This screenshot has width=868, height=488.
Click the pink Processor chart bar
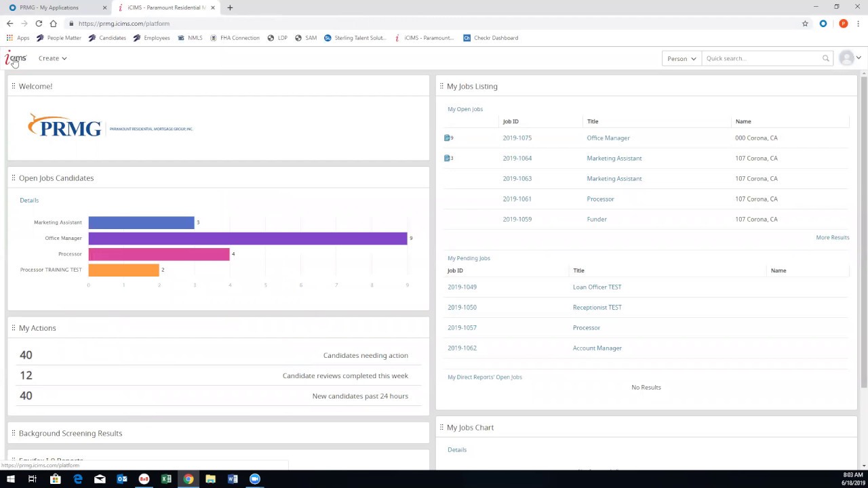coord(159,253)
